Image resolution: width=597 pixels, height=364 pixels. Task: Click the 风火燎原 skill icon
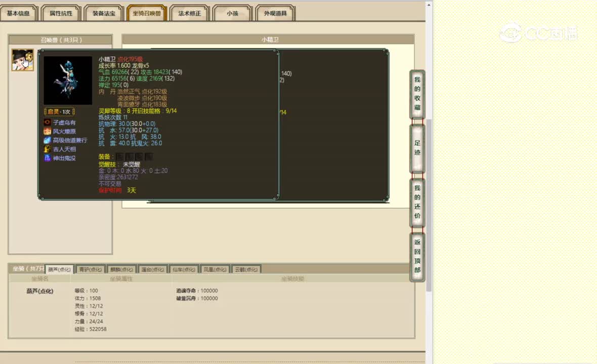pyautogui.click(x=47, y=131)
